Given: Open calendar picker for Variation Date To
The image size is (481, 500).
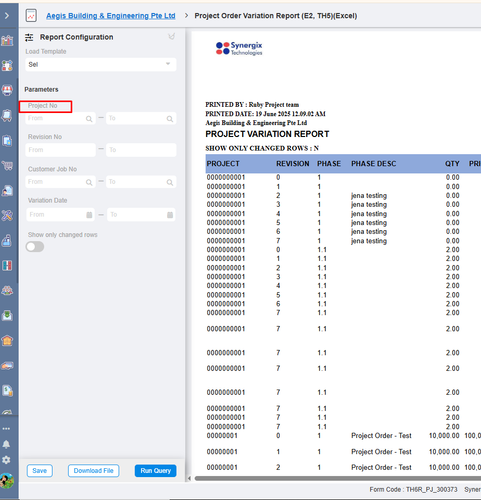Looking at the screenshot, I should pyautogui.click(x=170, y=215).
